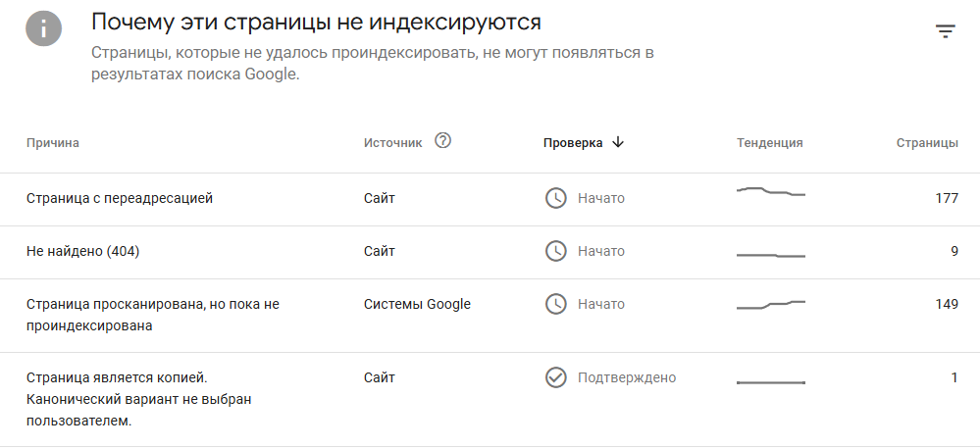
Task: Open Страница просканирована, но пока не проиндексирована
Action: (x=490, y=316)
